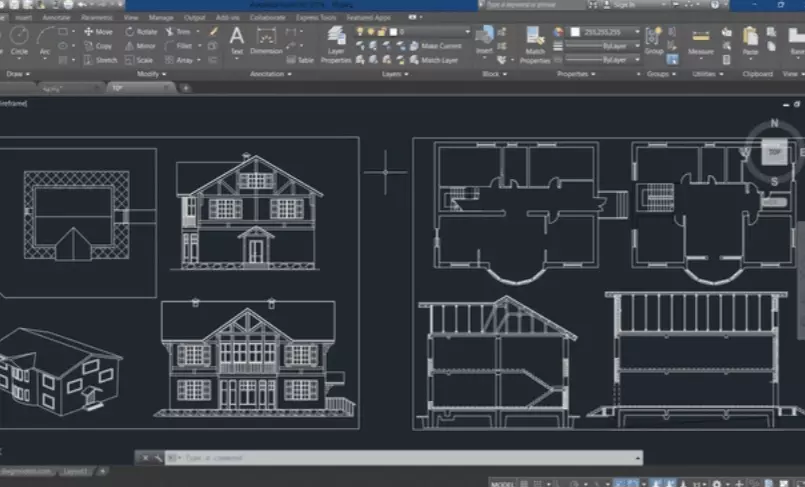Click the command line customize wrench

point(158,458)
